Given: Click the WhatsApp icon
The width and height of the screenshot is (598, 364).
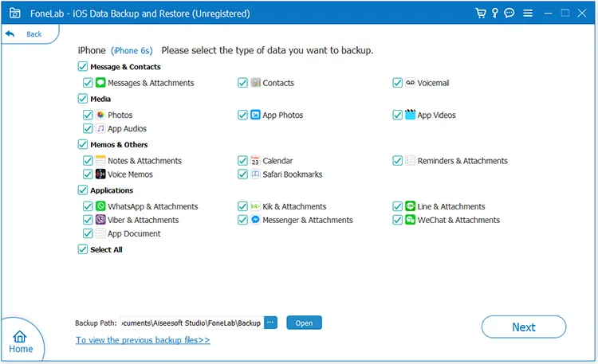Looking at the screenshot, I should (100, 205).
